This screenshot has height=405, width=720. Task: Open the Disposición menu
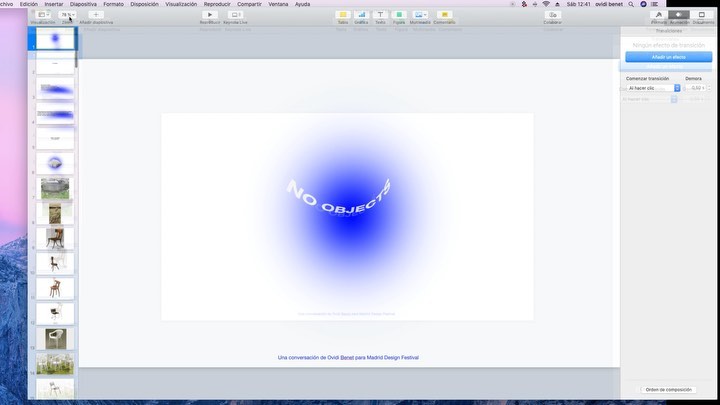tap(144, 4)
